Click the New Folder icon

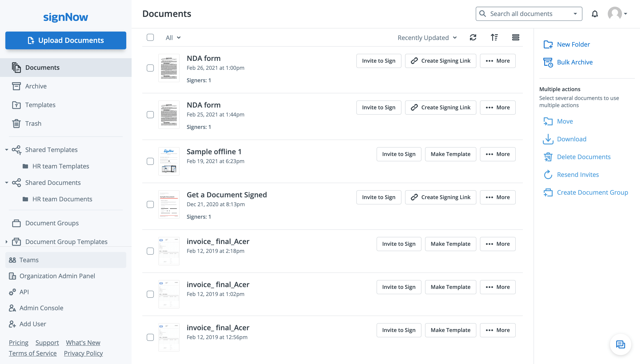[x=548, y=44]
